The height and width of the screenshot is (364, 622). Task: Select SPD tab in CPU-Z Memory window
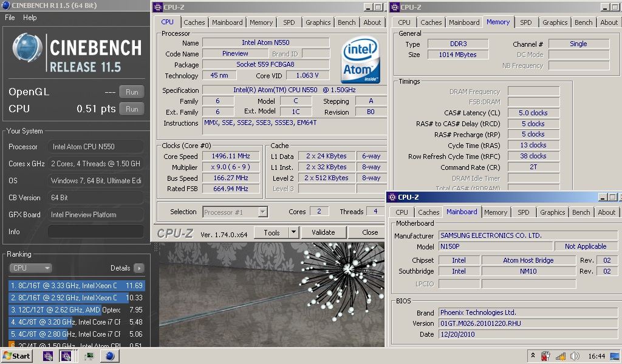(525, 22)
